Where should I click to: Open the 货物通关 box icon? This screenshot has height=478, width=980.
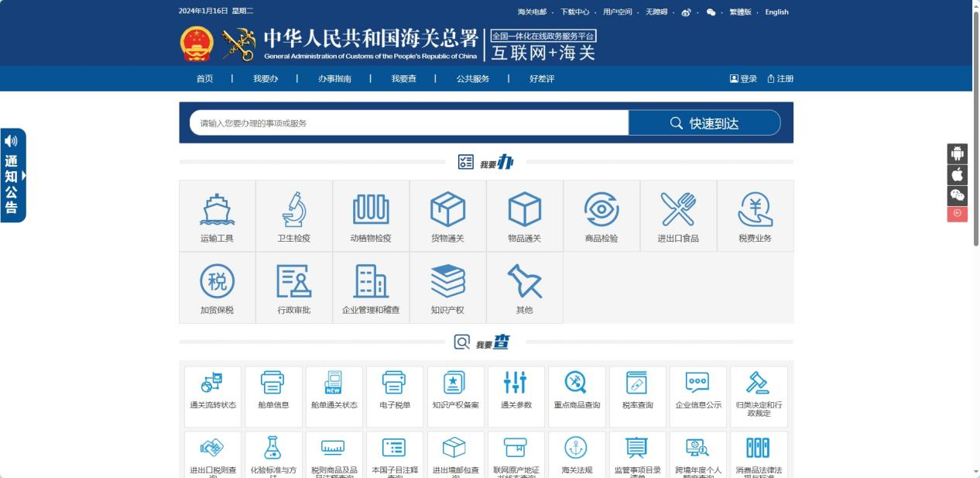click(x=447, y=209)
